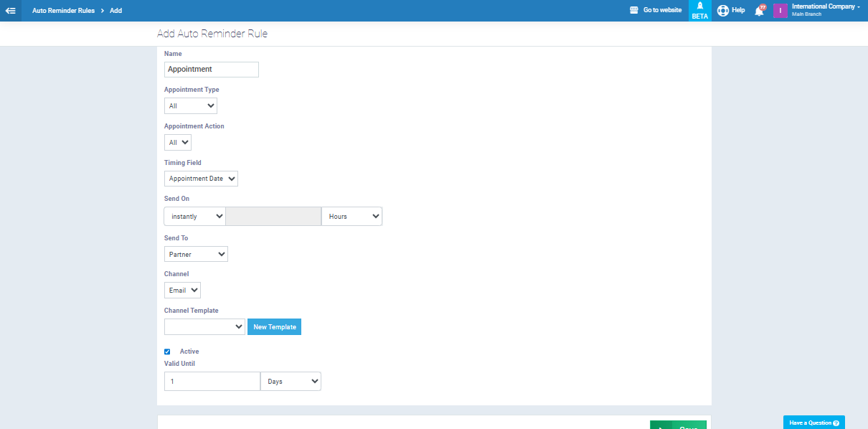The image size is (868, 429).
Task: Click the New Template button
Action: [x=274, y=327]
